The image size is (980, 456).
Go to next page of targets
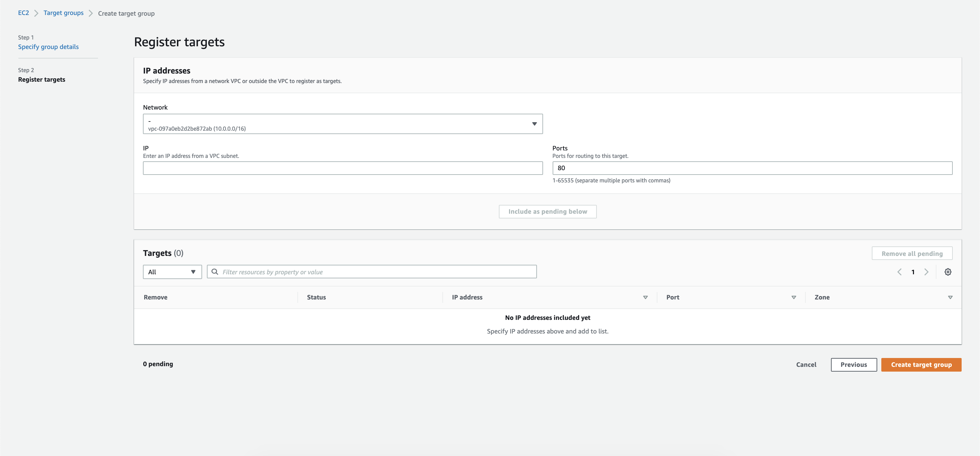click(926, 272)
